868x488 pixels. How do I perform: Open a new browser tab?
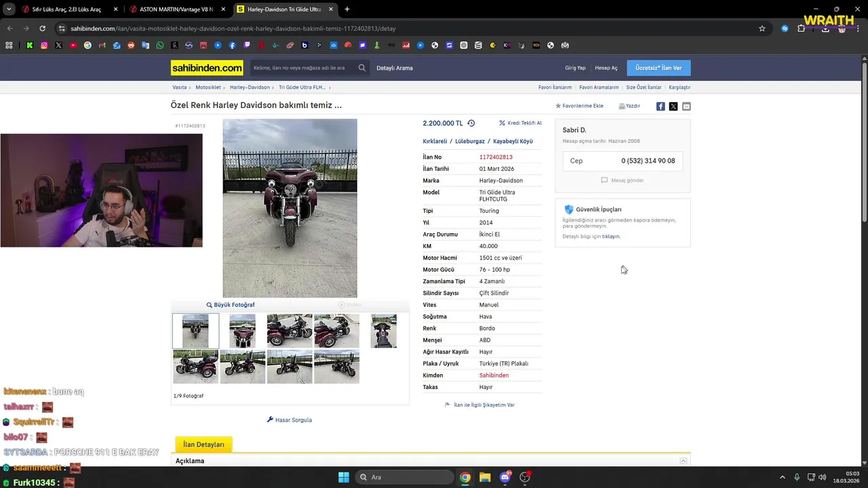347,9
